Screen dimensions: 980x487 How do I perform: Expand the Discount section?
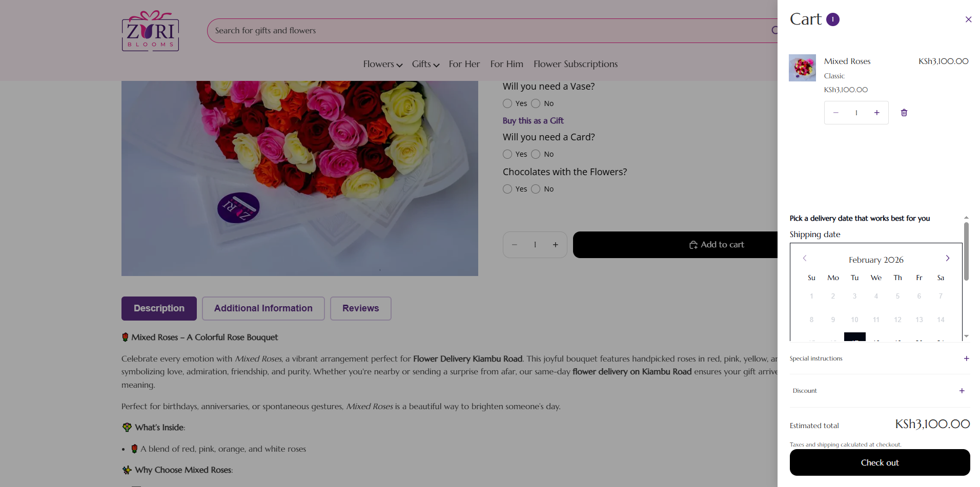click(962, 391)
